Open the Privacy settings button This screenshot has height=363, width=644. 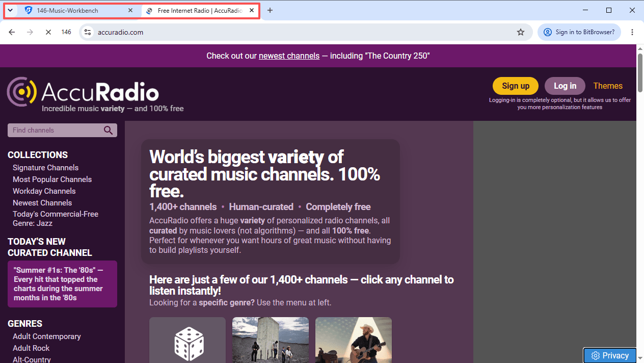(x=610, y=355)
